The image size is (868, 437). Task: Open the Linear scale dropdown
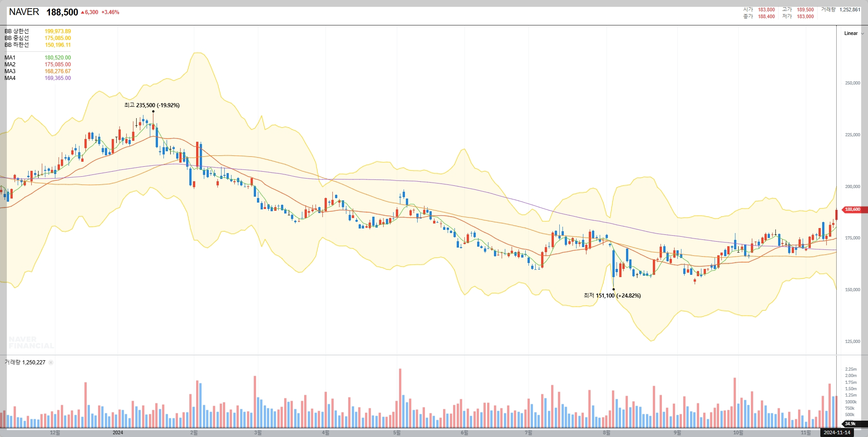click(x=853, y=33)
